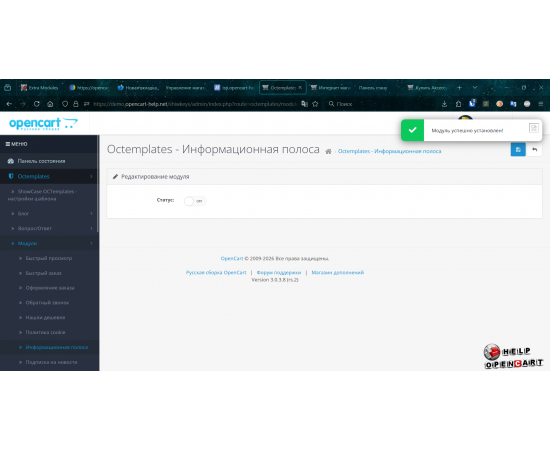
Task: Click the orange round extension icon
Action: tap(499, 104)
